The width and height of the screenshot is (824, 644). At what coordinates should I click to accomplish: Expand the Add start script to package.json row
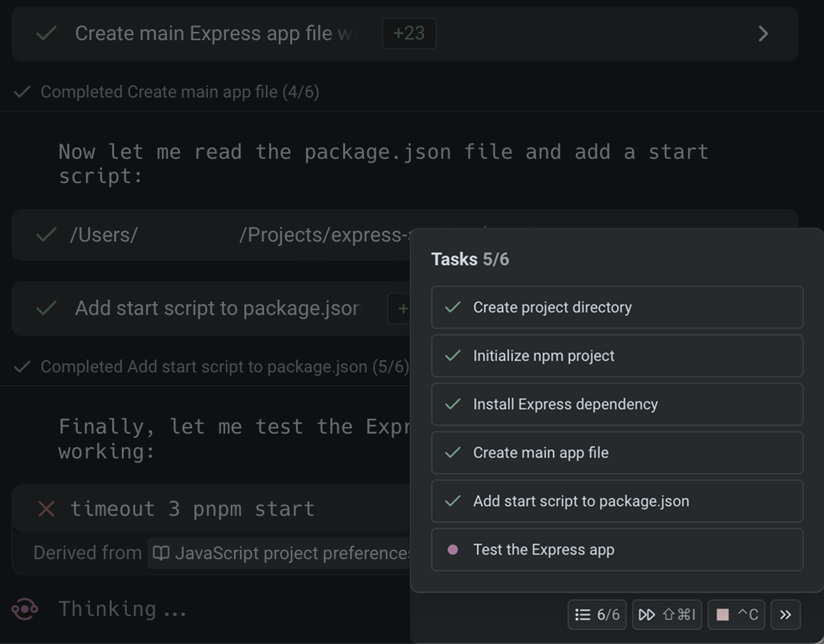pos(217,309)
